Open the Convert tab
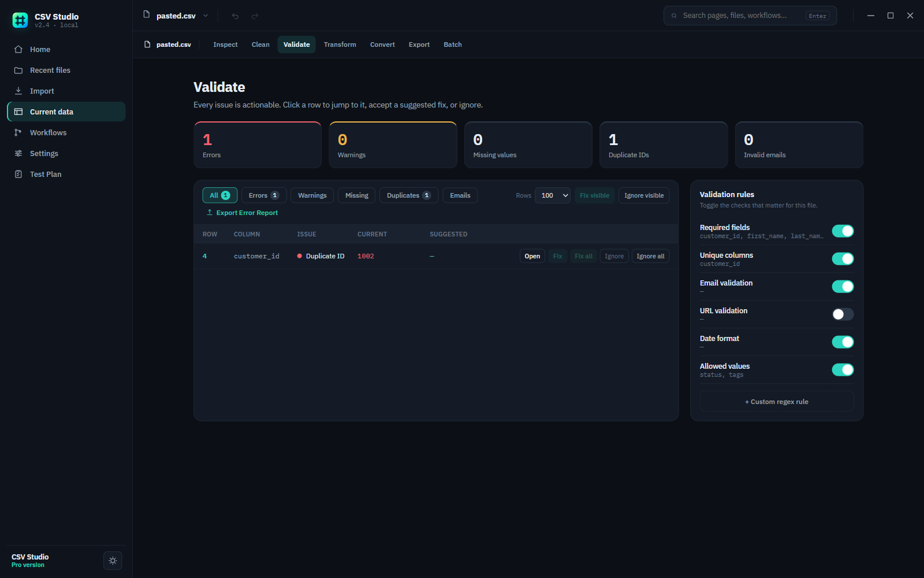The width and height of the screenshot is (924, 578). point(382,45)
